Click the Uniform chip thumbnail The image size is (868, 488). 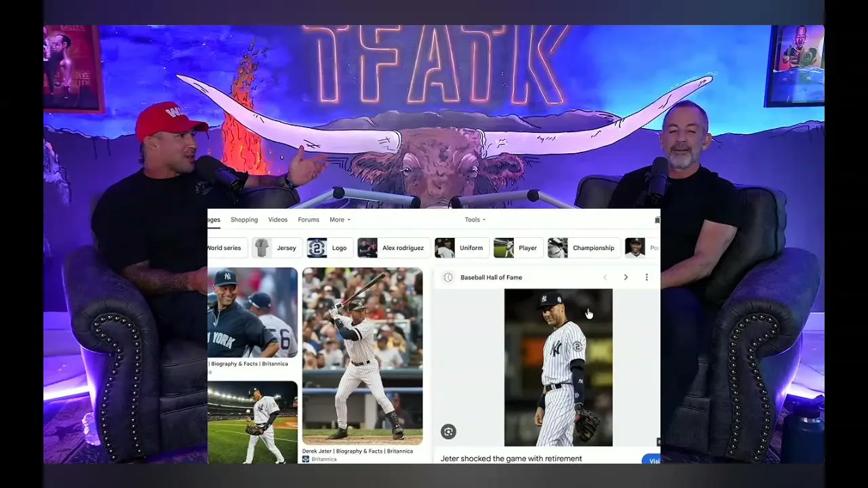click(445, 248)
